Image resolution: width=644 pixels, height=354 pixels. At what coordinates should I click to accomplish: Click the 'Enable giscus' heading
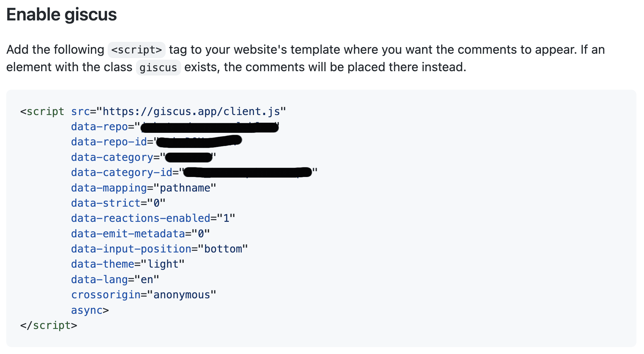coord(62,15)
